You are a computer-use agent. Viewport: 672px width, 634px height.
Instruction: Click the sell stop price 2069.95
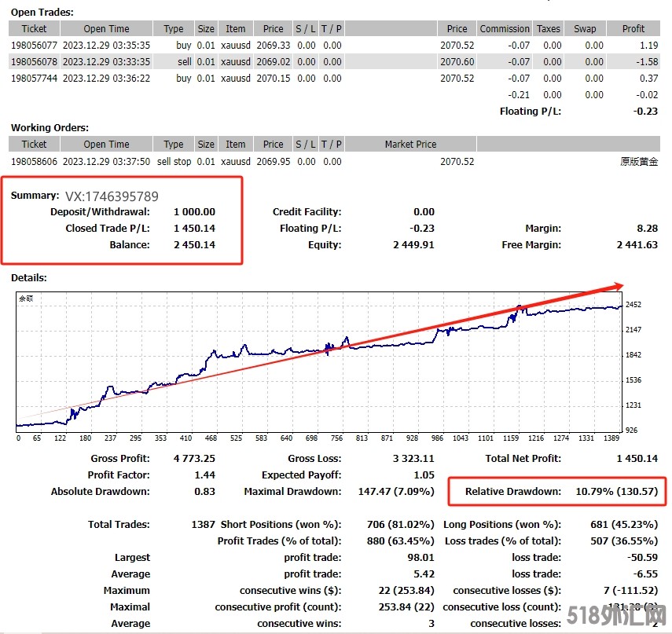(274, 162)
